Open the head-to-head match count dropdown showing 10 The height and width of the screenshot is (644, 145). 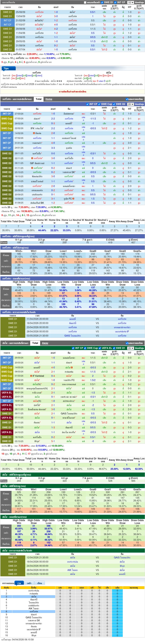[130, 3]
